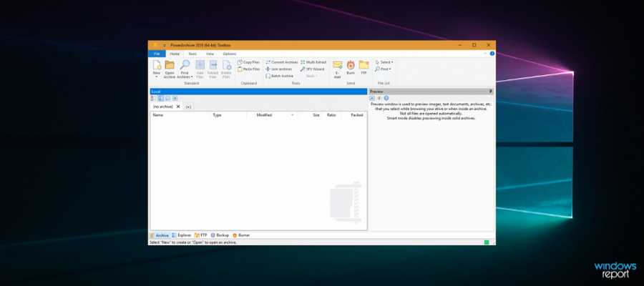644x286 pixels.
Task: Launch Batch Archive tool
Action: coord(279,76)
